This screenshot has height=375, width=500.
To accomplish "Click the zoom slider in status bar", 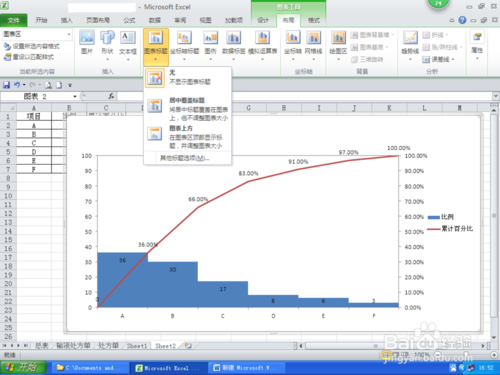I will [x=465, y=355].
